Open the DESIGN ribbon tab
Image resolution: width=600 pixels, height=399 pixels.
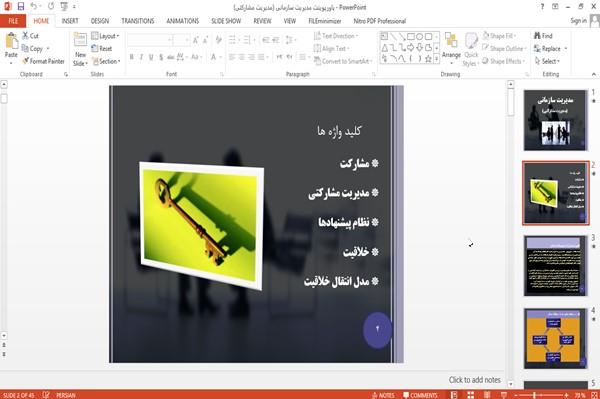pos(100,21)
